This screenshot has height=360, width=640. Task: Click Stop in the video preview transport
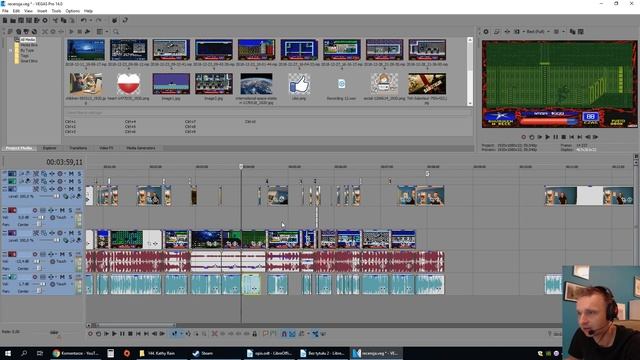[x=563, y=137]
